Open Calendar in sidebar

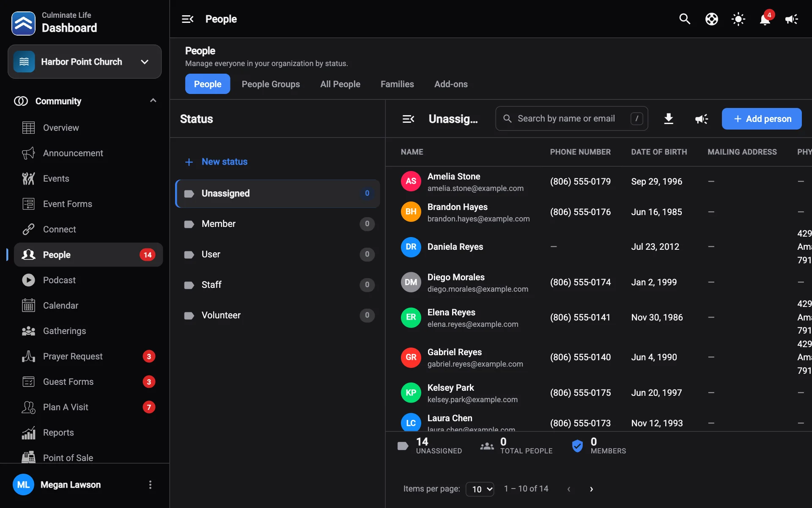(88, 306)
